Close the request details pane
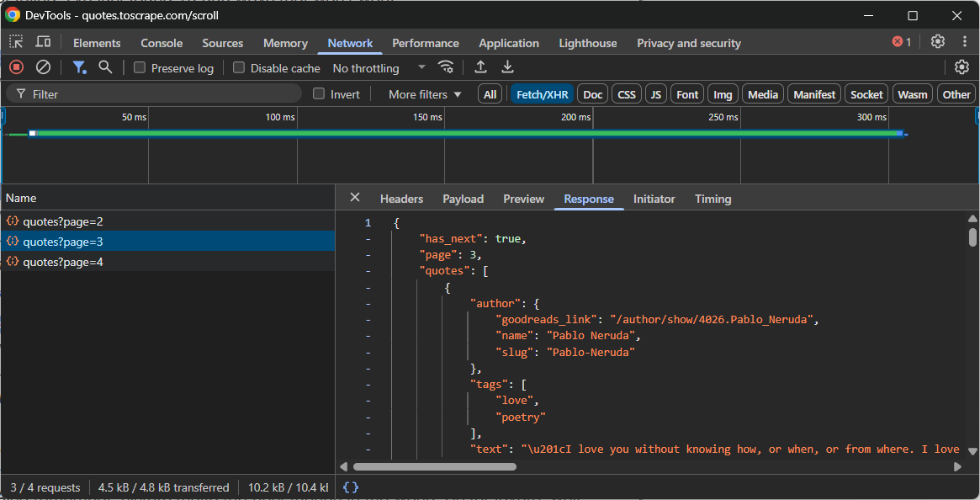This screenshot has width=980, height=500. [355, 198]
